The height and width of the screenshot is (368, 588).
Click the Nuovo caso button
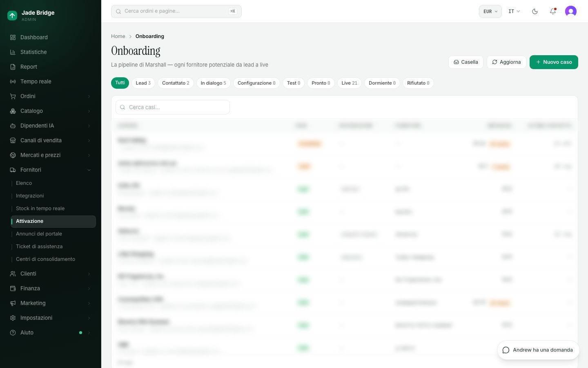click(x=554, y=62)
